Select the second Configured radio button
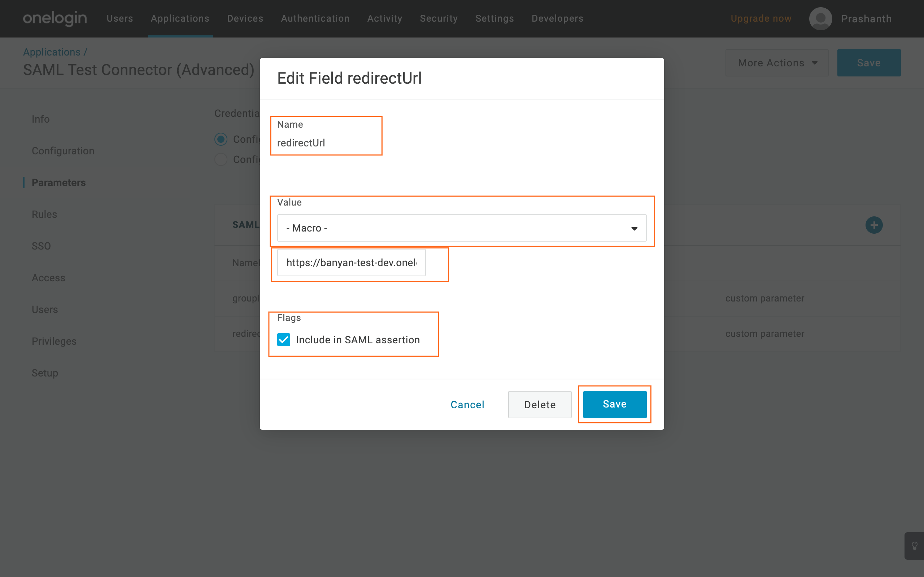 (x=221, y=159)
